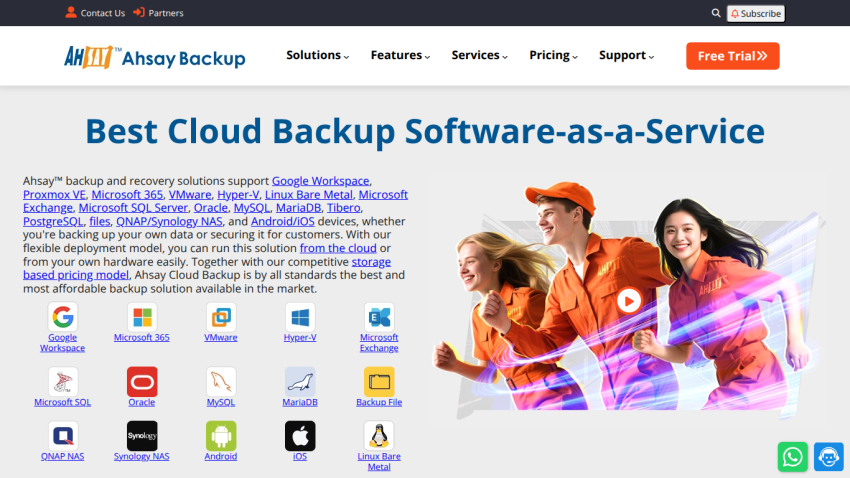Open live support agent chat icon
This screenshot has width=850, height=478.
828,457
